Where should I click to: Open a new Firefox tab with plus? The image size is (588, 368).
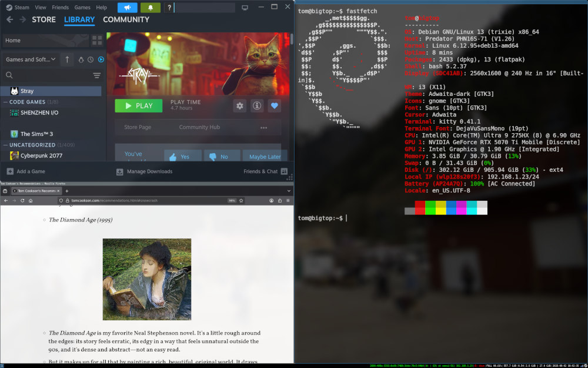[67, 191]
